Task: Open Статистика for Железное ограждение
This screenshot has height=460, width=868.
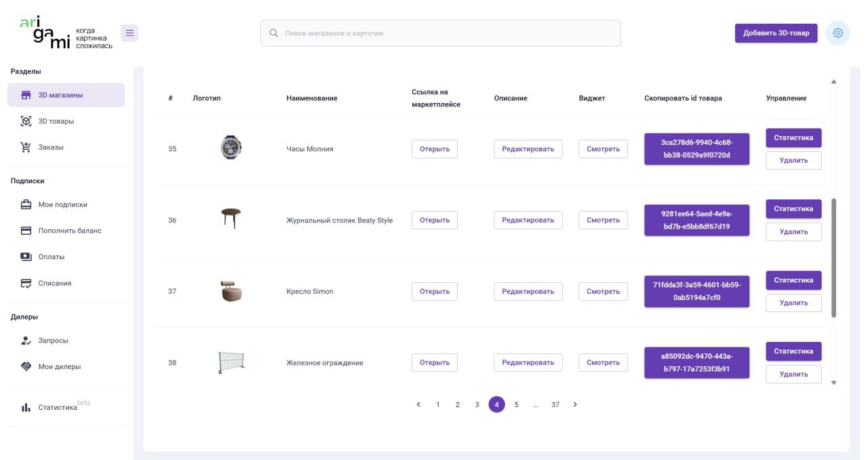Action: (793, 351)
